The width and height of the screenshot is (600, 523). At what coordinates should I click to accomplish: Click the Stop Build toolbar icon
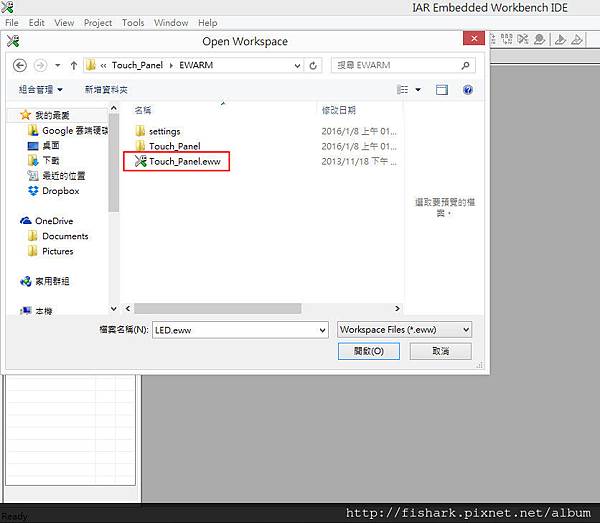[523, 39]
